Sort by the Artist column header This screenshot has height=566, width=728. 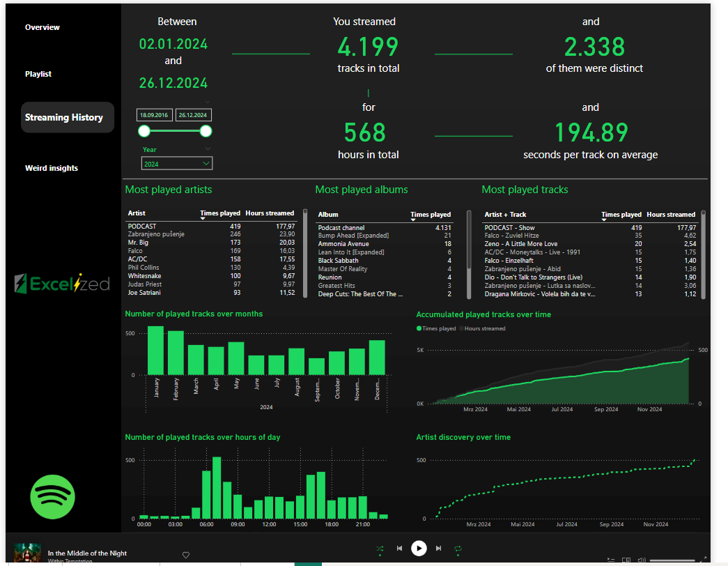(137, 213)
